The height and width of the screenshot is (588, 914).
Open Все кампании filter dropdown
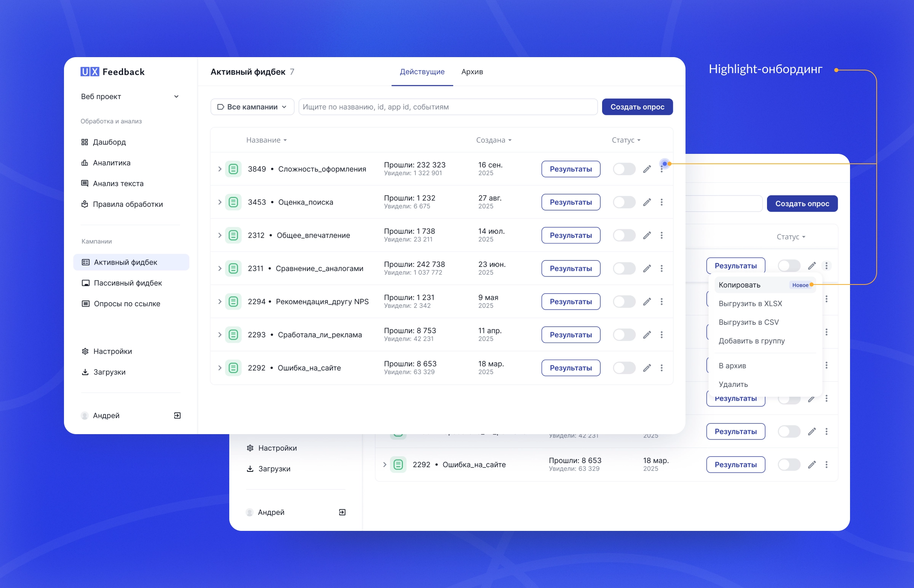252,107
